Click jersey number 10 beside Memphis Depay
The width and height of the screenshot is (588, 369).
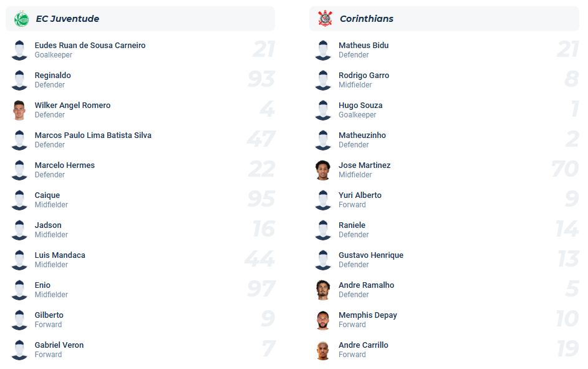[x=569, y=320]
